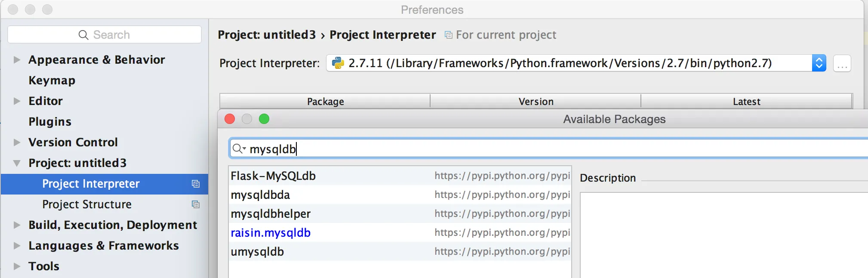Click the copy icon next to Project Structure

pos(196,204)
